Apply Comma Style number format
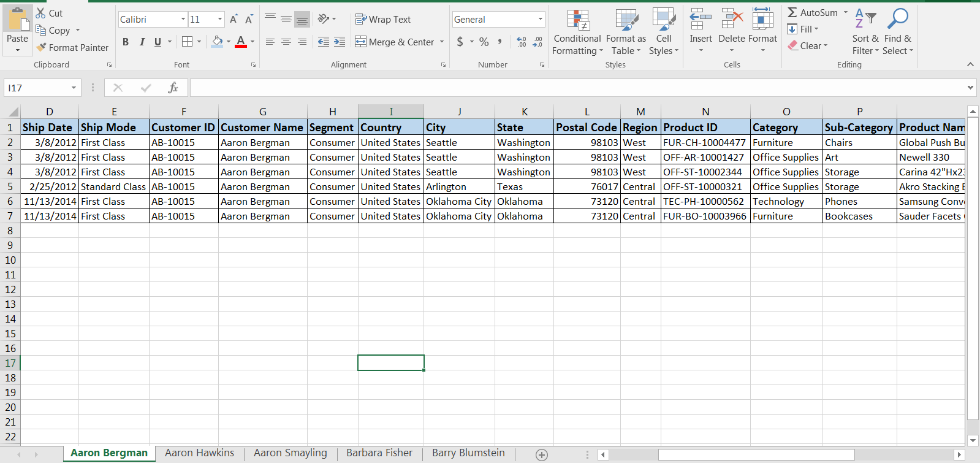This screenshot has width=980, height=463. (x=500, y=42)
